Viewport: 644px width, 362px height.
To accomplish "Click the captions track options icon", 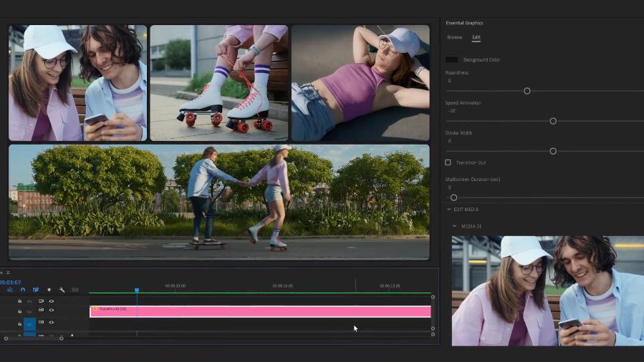I will (x=75, y=290).
